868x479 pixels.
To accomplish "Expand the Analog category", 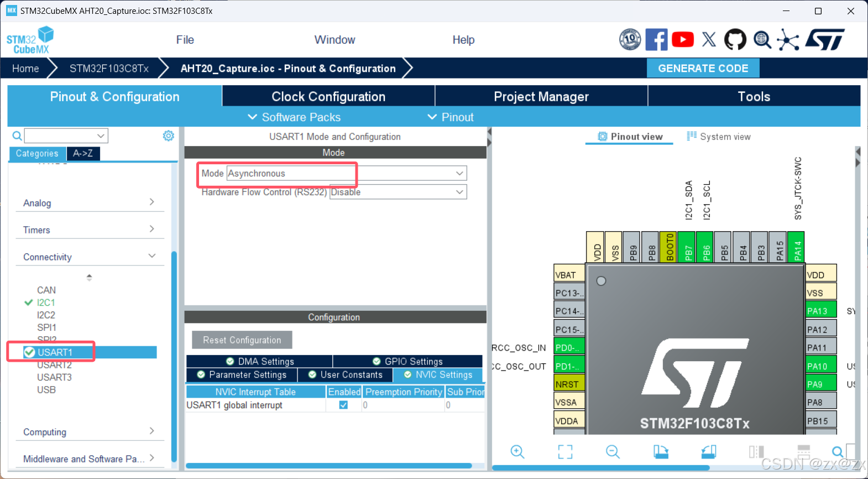I will point(88,203).
